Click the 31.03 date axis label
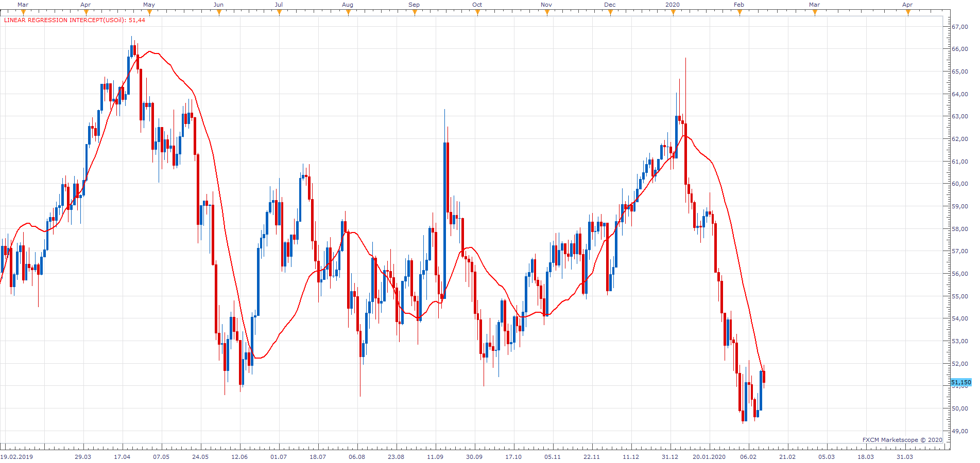The height and width of the screenshot is (463, 980). tap(905, 457)
